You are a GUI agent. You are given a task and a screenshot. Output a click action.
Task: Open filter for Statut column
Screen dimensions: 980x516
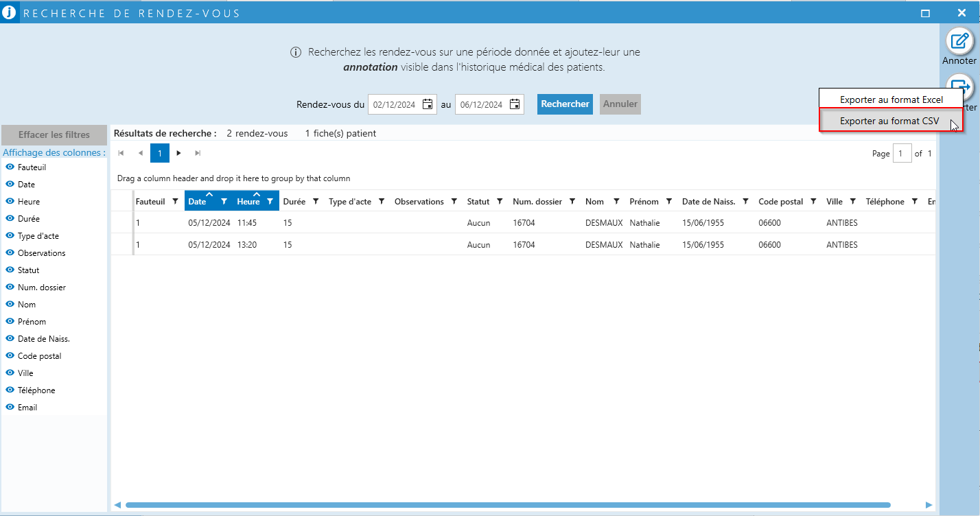coord(500,202)
